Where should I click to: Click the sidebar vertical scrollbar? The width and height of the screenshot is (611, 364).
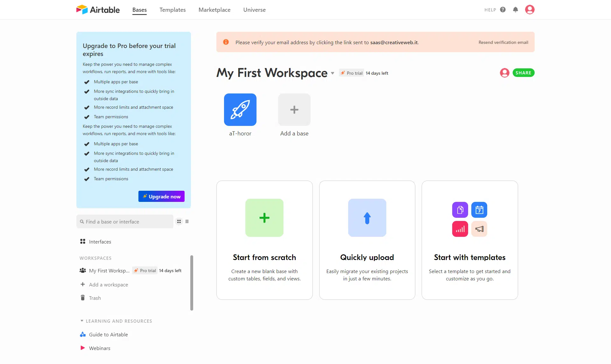pyautogui.click(x=192, y=283)
